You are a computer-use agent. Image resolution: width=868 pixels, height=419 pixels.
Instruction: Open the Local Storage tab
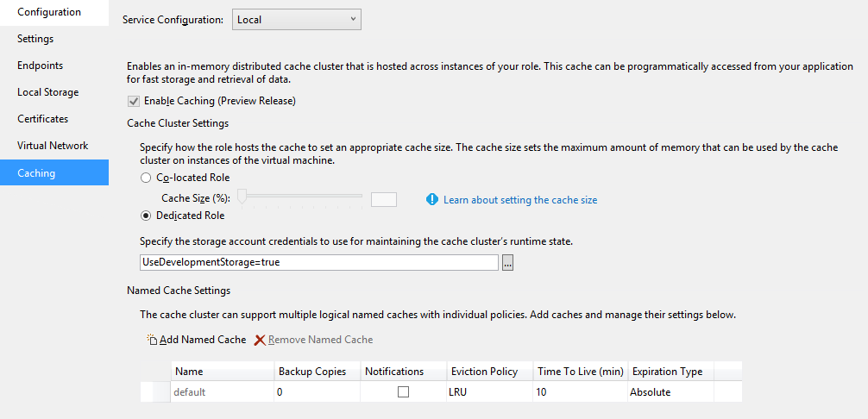(48, 92)
